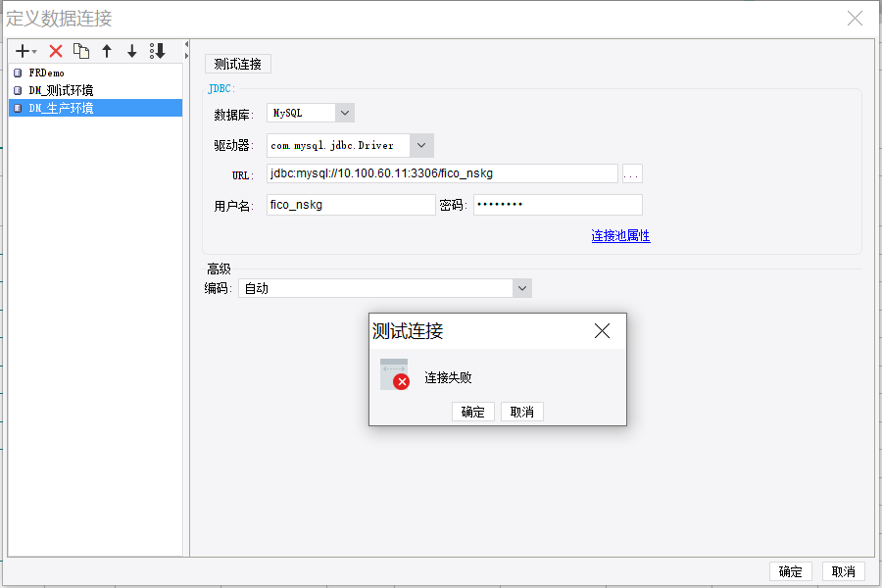
Task: Open the 连接池属性 link
Action: click(620, 236)
